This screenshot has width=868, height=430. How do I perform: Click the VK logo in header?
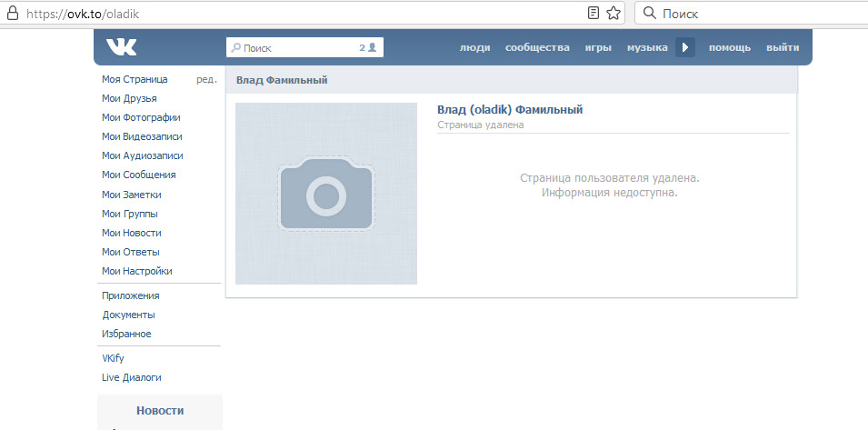click(x=121, y=47)
